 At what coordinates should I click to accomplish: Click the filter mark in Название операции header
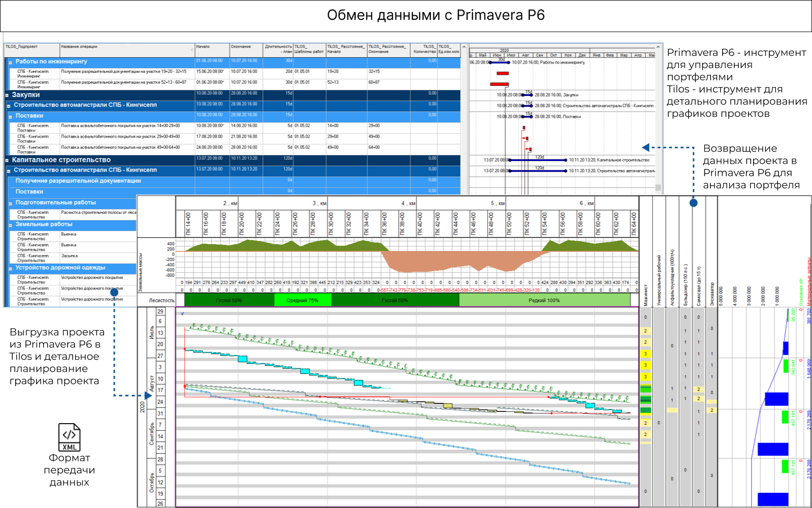pyautogui.click(x=192, y=50)
